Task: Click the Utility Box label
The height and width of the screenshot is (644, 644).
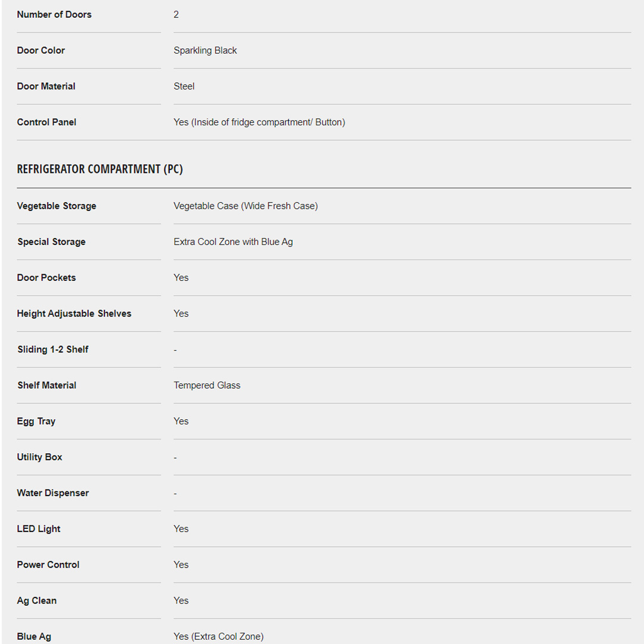Action: (39, 457)
